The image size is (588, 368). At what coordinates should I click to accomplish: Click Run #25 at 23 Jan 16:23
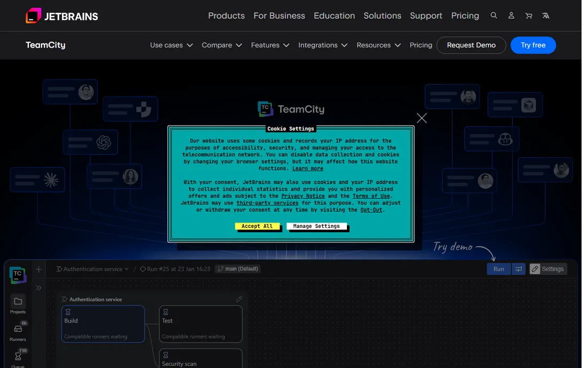pos(175,269)
